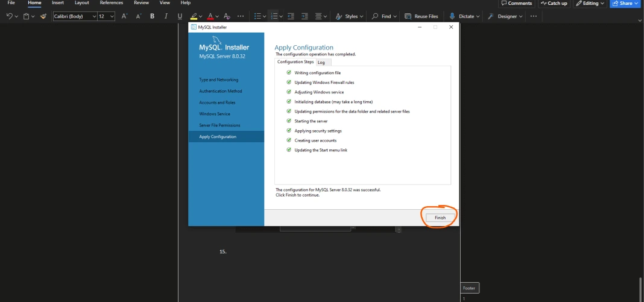
Task: Click the paragraph alignment icon
Action: [x=318, y=16]
